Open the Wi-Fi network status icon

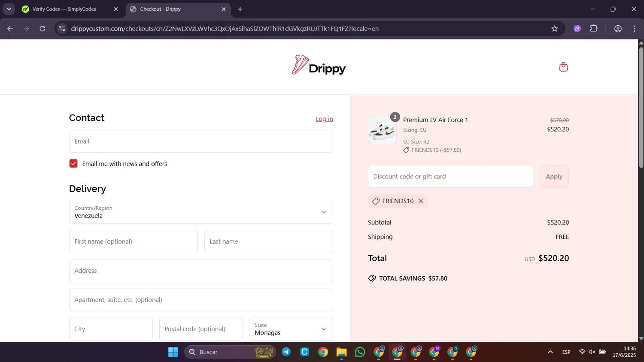[x=582, y=352]
